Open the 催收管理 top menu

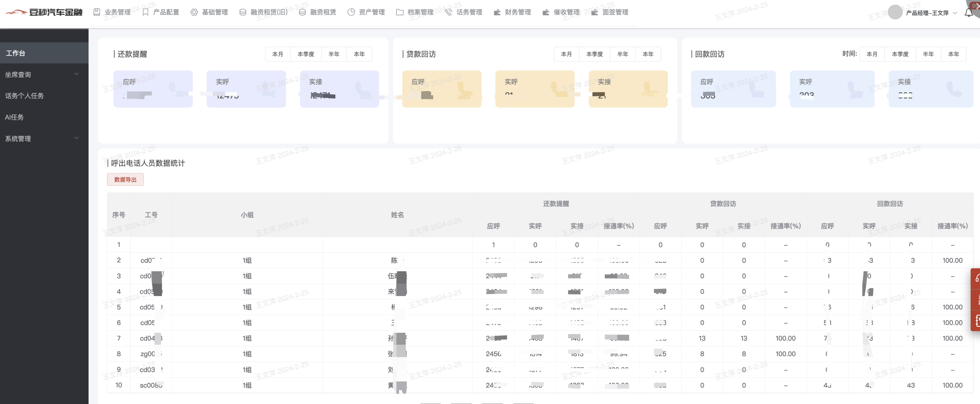point(566,12)
